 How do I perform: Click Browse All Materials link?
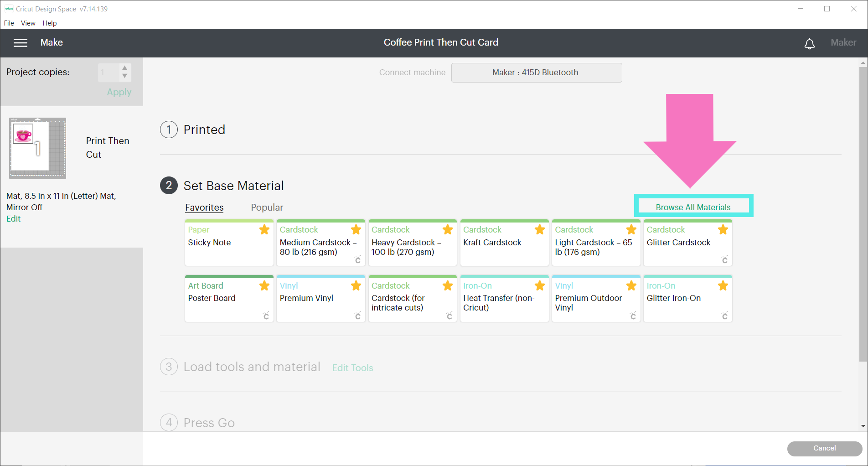pos(693,207)
